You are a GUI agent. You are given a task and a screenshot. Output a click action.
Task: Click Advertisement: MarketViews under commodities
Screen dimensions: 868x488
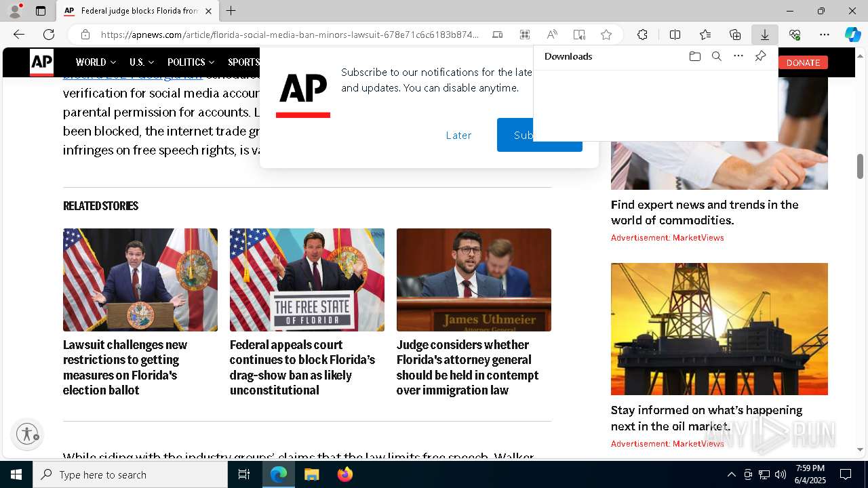point(667,238)
